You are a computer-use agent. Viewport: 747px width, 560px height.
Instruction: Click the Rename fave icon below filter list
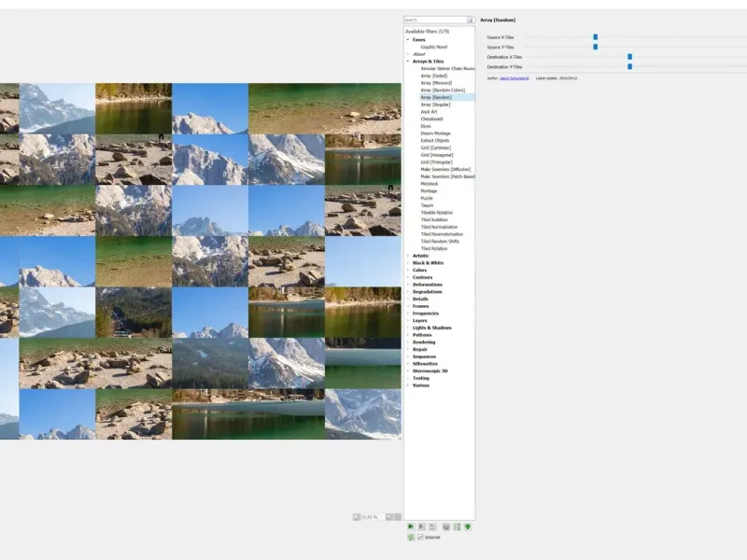tap(421, 526)
